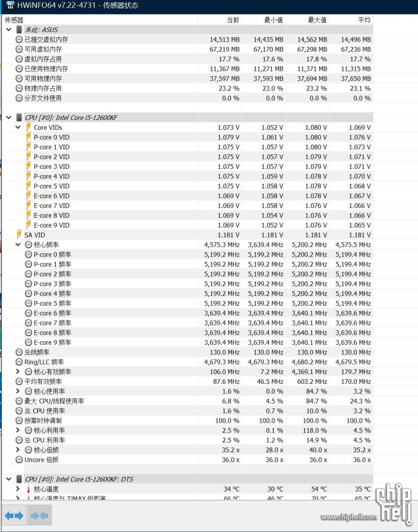This screenshot has width=418, height=532.
Task: Click the 54 °C maximum of 核心温度
Action: pos(319,489)
